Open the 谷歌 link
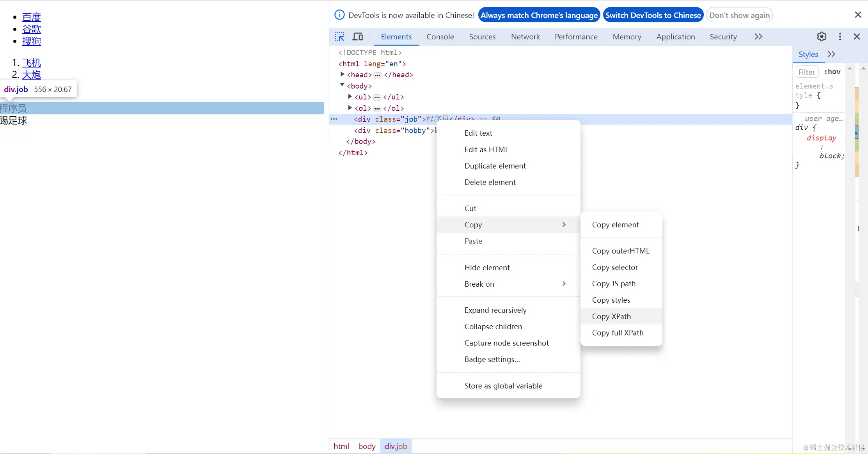The width and height of the screenshot is (868, 454). pyautogui.click(x=32, y=29)
